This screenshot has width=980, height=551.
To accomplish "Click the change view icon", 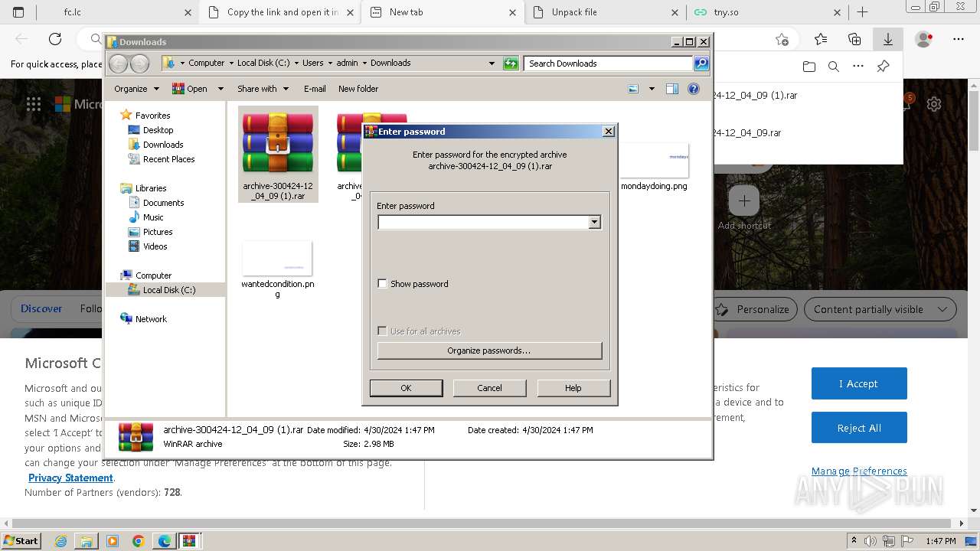I will (633, 89).
